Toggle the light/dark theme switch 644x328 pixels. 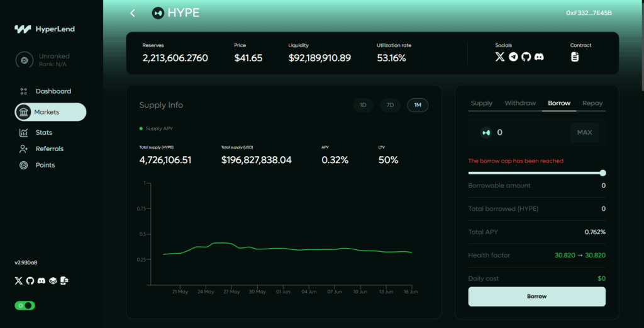(25, 305)
